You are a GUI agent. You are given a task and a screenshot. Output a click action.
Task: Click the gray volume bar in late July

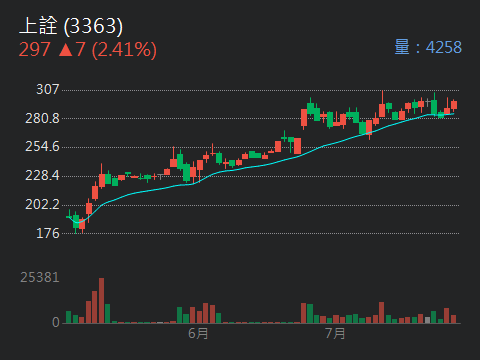click(x=427, y=320)
